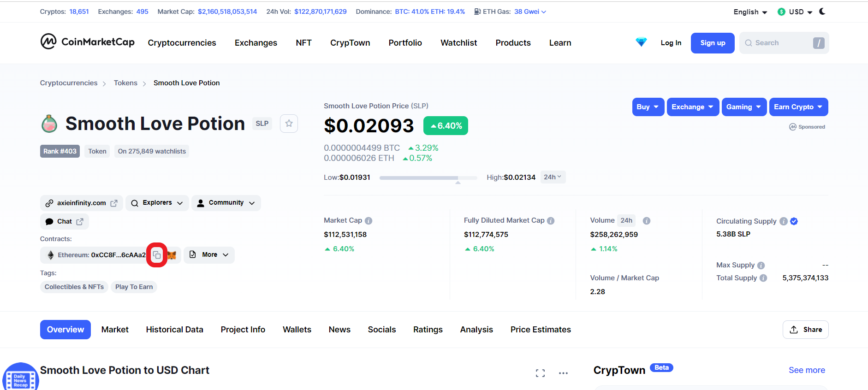Open the Exchanges nav menu
The height and width of the screenshot is (390, 868).
(256, 43)
